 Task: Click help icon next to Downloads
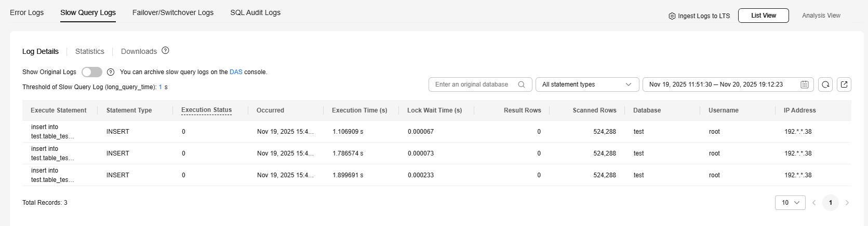165,51
